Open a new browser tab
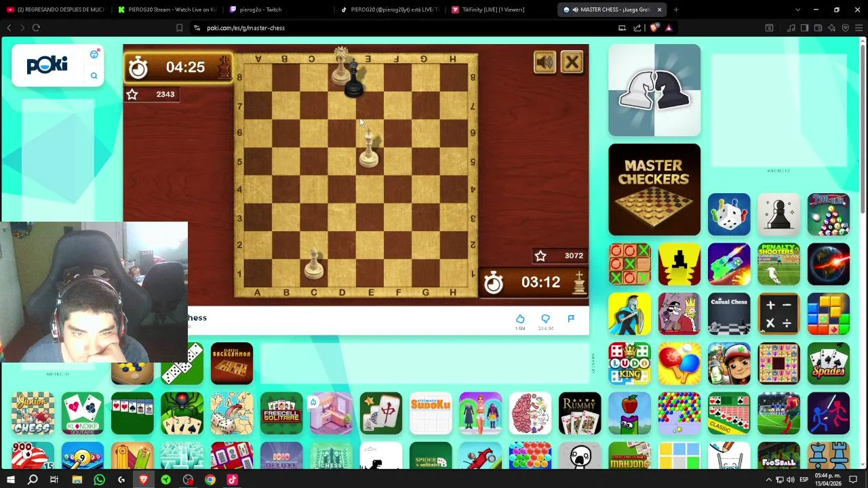The image size is (868, 488). (676, 9)
